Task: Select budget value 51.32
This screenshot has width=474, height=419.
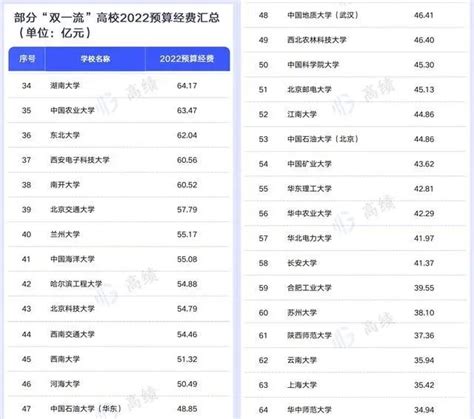Action: pyautogui.click(x=187, y=359)
